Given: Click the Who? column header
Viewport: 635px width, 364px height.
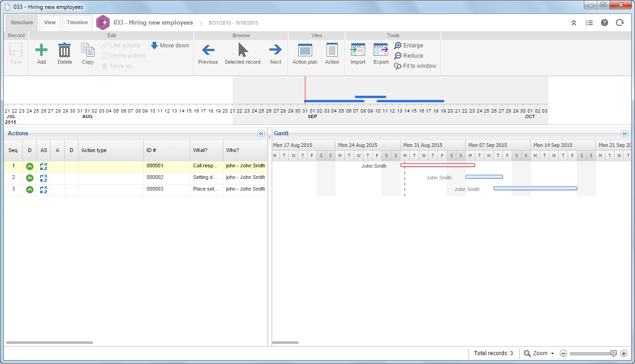Looking at the screenshot, I should pyautogui.click(x=245, y=150).
